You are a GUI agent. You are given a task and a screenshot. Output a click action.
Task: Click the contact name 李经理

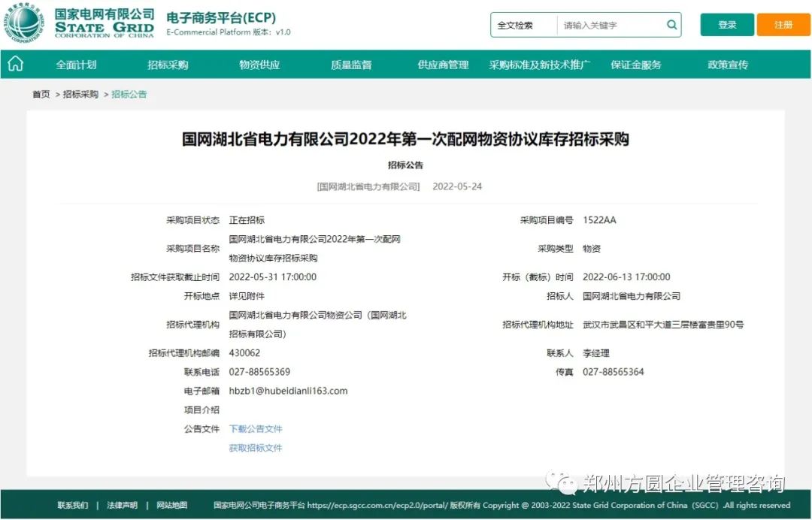tap(595, 353)
